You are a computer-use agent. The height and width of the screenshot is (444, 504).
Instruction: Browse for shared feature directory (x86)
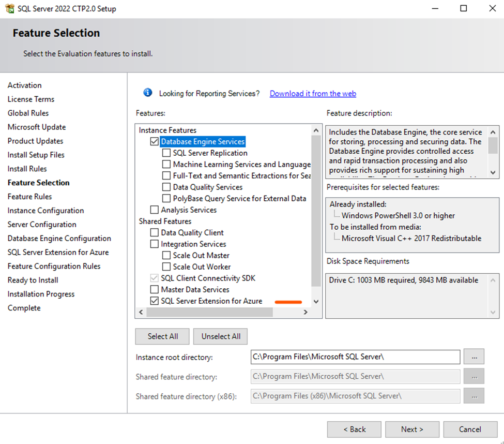(x=474, y=396)
